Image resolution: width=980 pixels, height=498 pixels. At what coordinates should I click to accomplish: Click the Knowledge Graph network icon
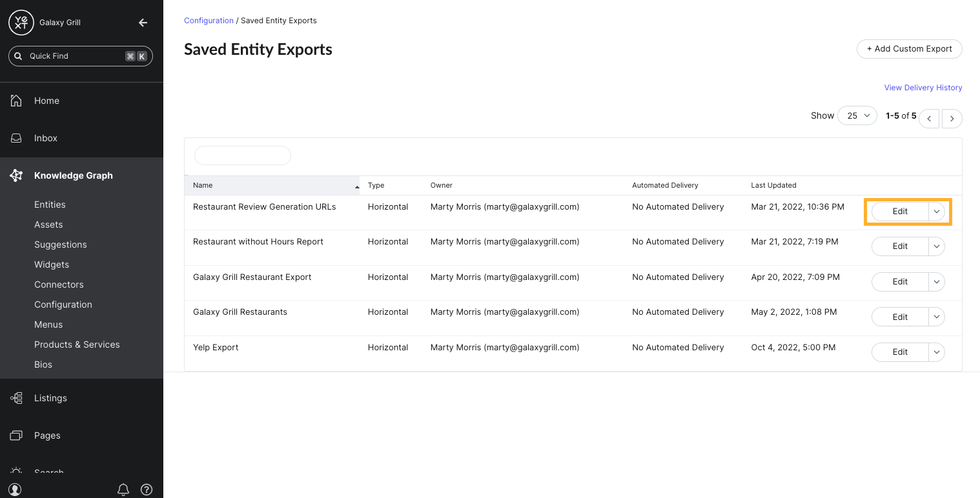tap(16, 175)
